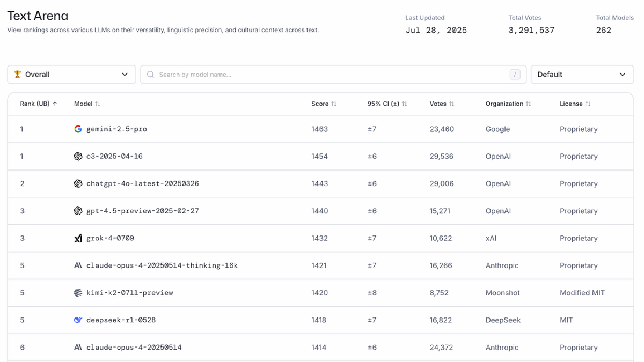The image size is (644, 362).
Task: Select the o3-2025-04-16 model name
Action: click(x=114, y=157)
